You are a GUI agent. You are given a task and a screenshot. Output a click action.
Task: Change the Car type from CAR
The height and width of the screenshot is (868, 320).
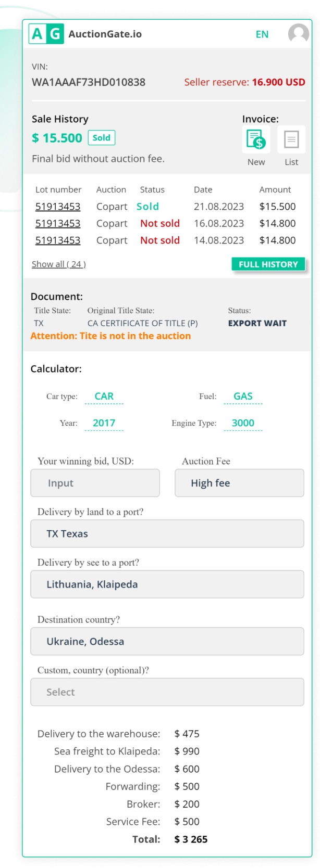tap(103, 396)
